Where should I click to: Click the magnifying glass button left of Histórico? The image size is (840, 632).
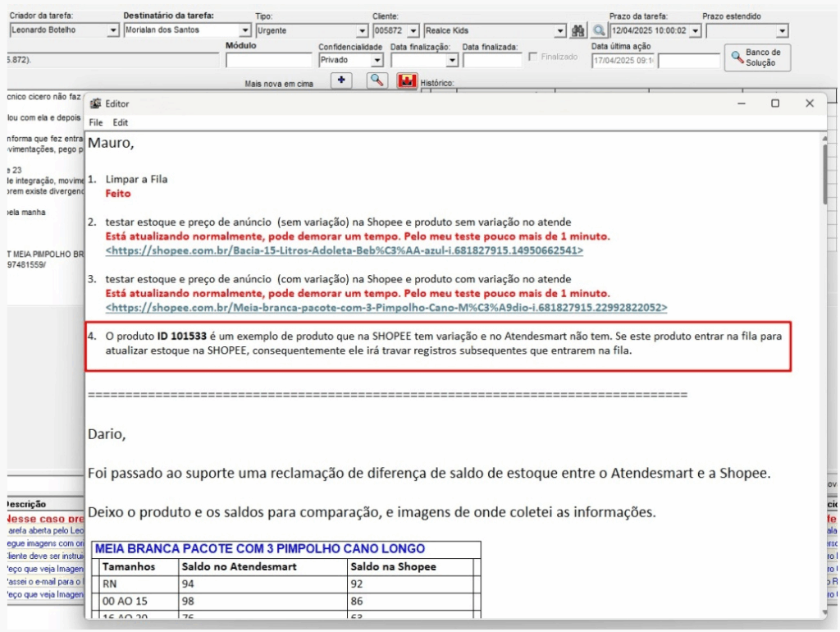click(x=377, y=81)
